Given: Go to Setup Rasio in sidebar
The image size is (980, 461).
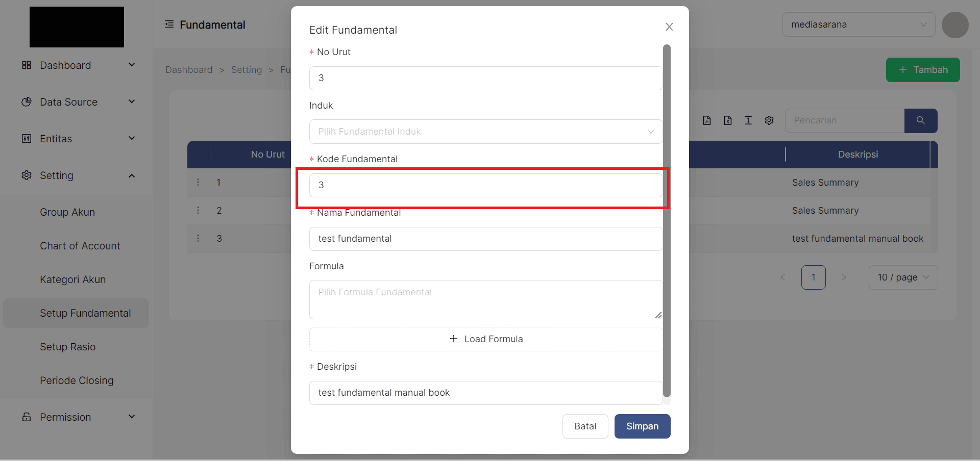Looking at the screenshot, I should click(x=68, y=347).
